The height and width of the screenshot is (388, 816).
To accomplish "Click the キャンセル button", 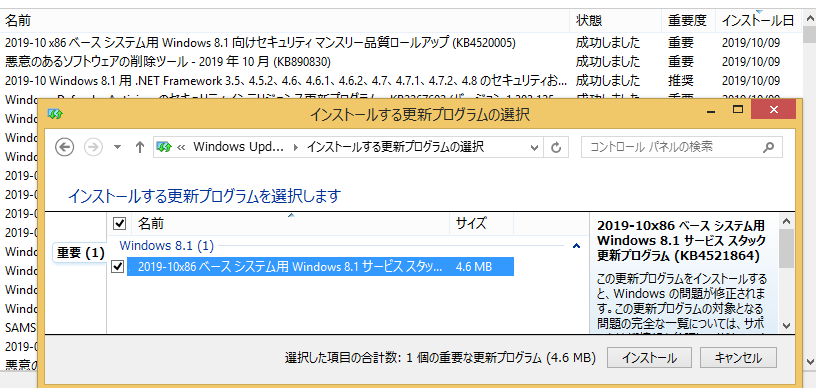I will (738, 358).
